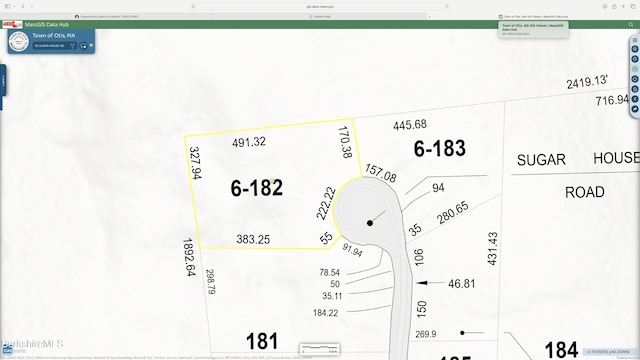The image size is (640, 360).
Task: Expand the Layers side panel tab
Action: [x=2, y=80]
